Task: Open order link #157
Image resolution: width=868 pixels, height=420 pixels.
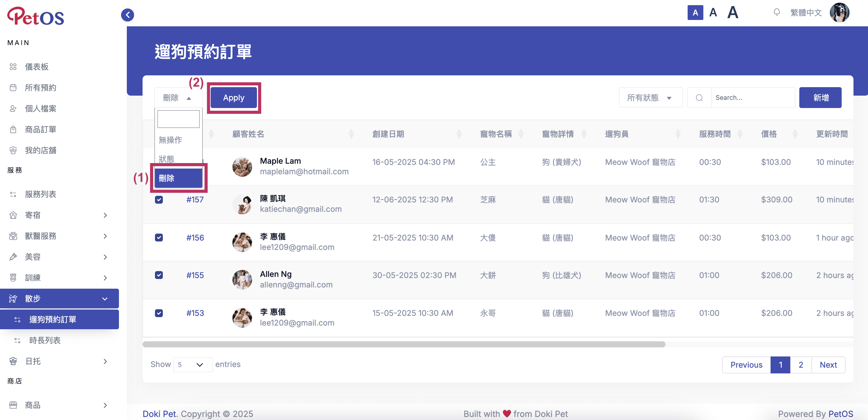Action: tap(195, 200)
